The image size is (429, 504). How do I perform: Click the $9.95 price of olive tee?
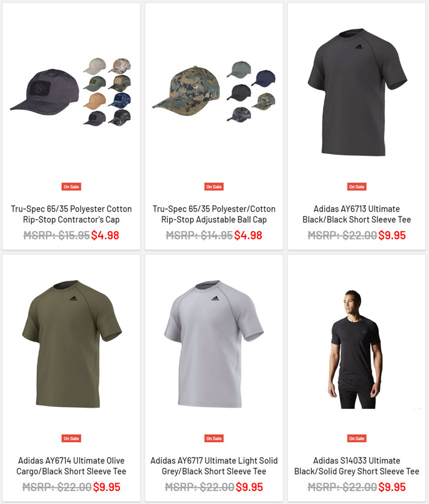tap(107, 487)
